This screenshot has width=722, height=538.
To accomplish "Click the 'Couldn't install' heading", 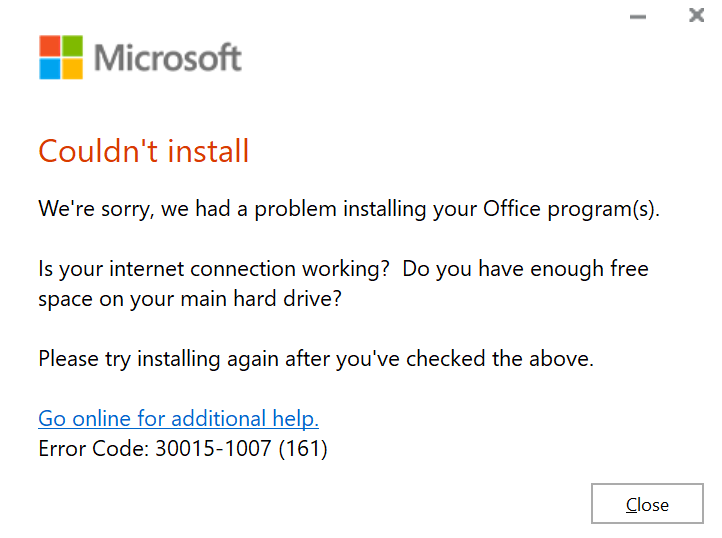I will pyautogui.click(x=143, y=151).
